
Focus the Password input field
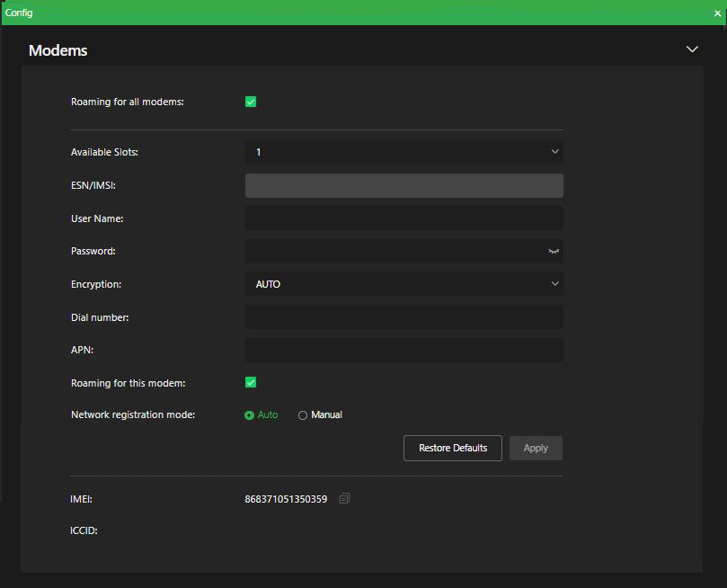click(x=395, y=251)
